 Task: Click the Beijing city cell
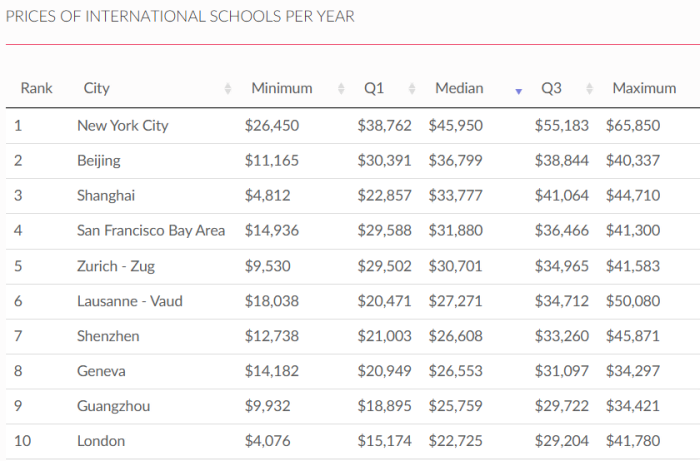(98, 161)
